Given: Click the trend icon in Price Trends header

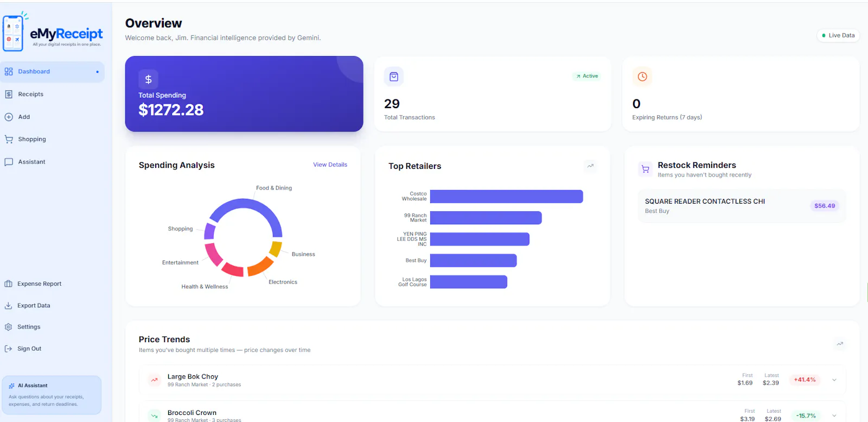Looking at the screenshot, I should pyautogui.click(x=840, y=344).
